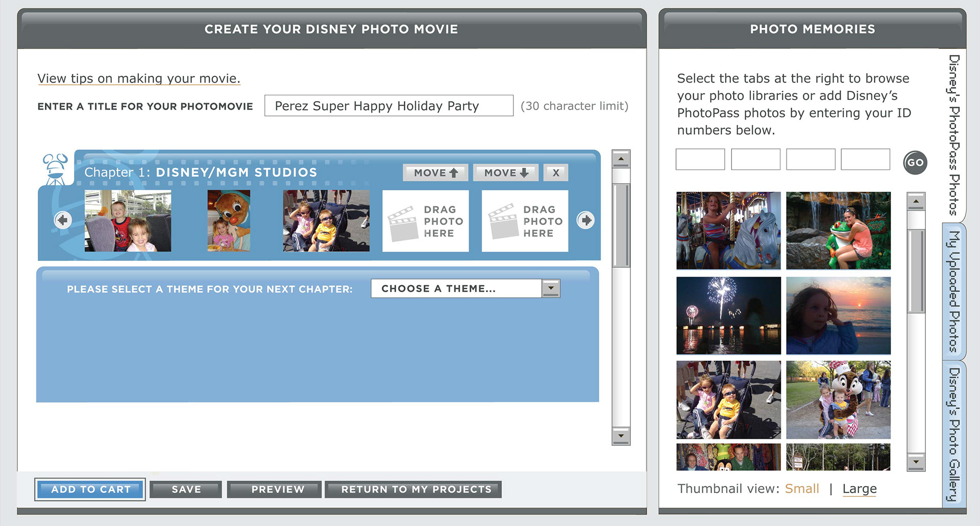Click scroll down arrow of chapter list scrollbar
This screenshot has height=526, width=980.
pos(621,436)
